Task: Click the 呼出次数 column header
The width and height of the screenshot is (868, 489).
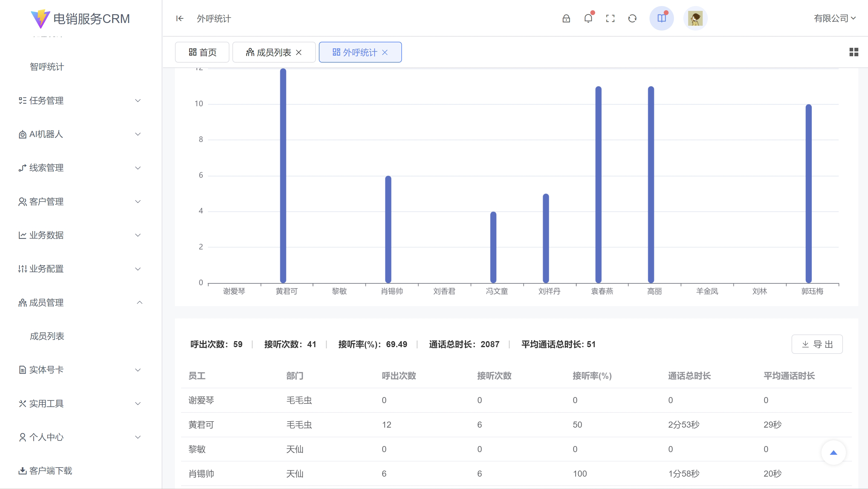Action: coord(399,376)
